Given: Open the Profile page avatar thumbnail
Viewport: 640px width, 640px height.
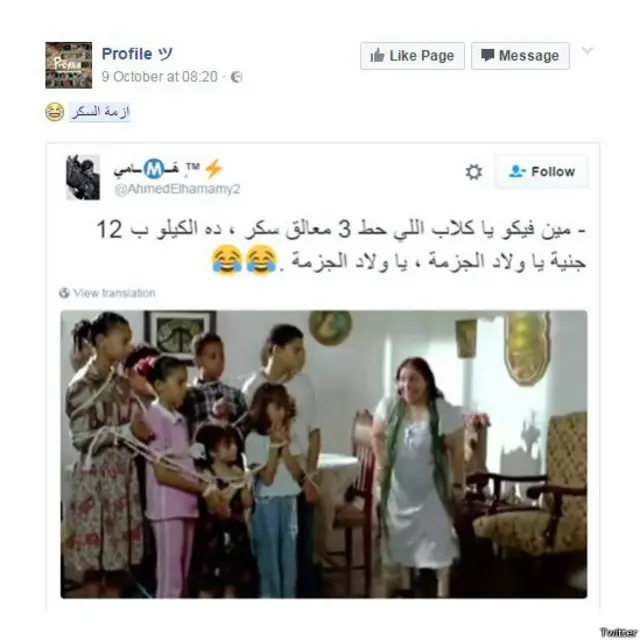Looking at the screenshot, I should point(69,65).
